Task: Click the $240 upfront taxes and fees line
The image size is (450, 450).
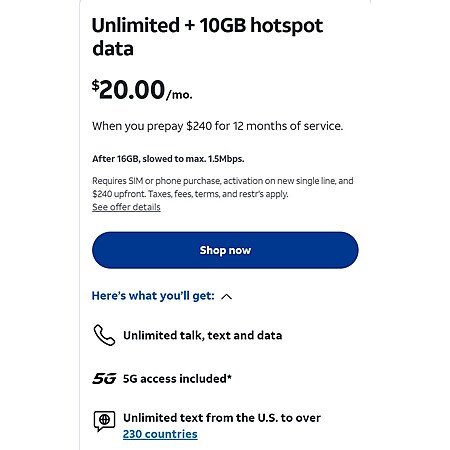Action: (190, 194)
